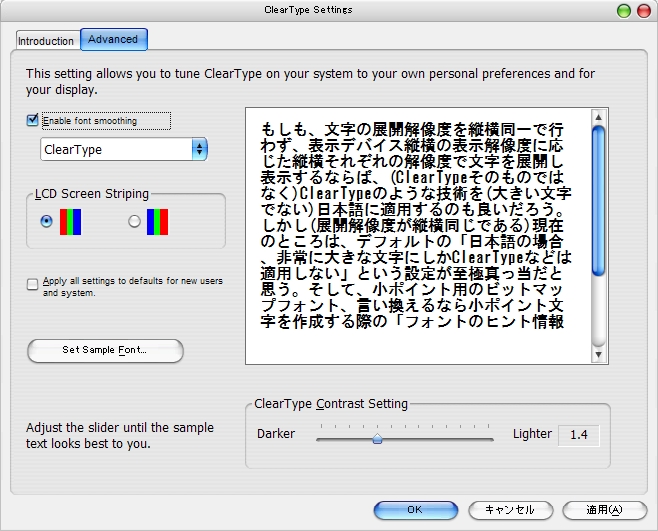Select the BGR stripe order icon
Screen dimensions: 658x531
click(158, 221)
